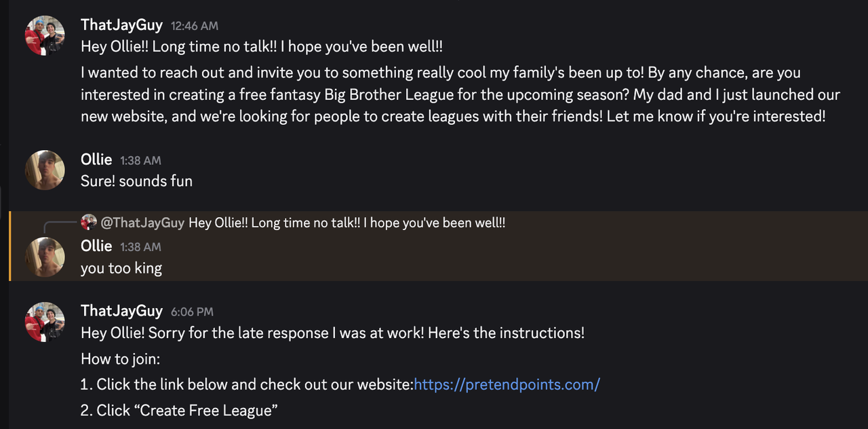Open Ollie's avatar beside "Sure! sounds fun"
The image size is (868, 429).
coord(45,170)
